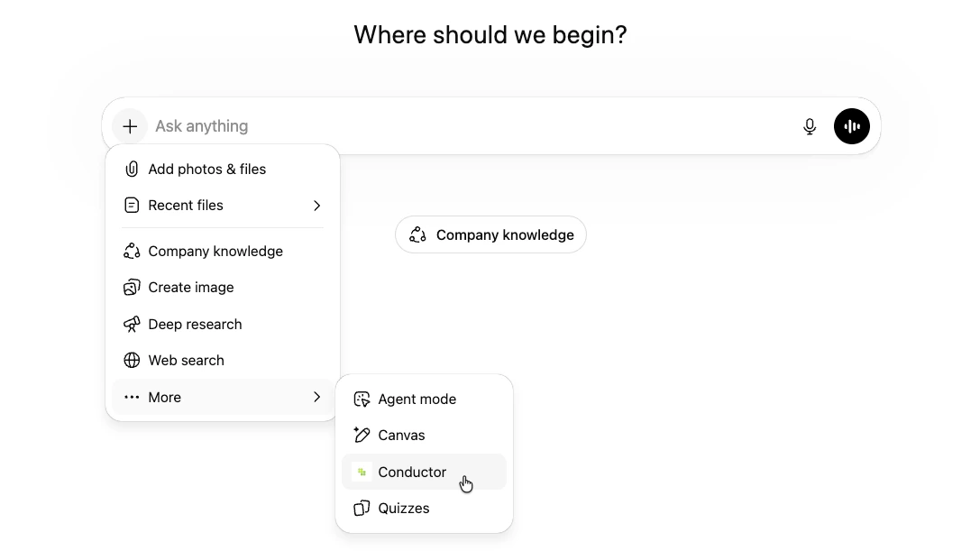Click the telescope icon for Deep research
The image size is (980, 551).
pos(131,324)
